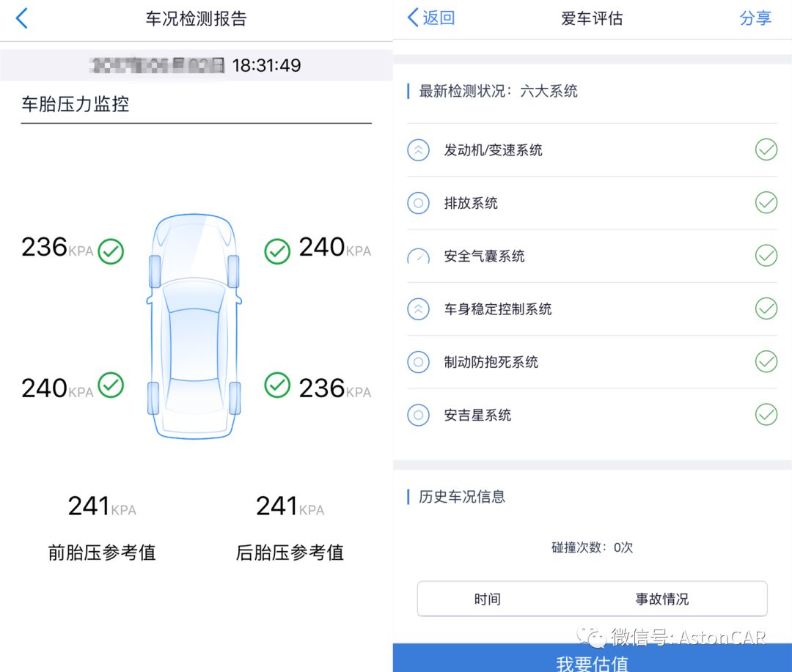Tap the 发动机/变速系统 row icon
The width and height of the screenshot is (792, 672).
(418, 150)
